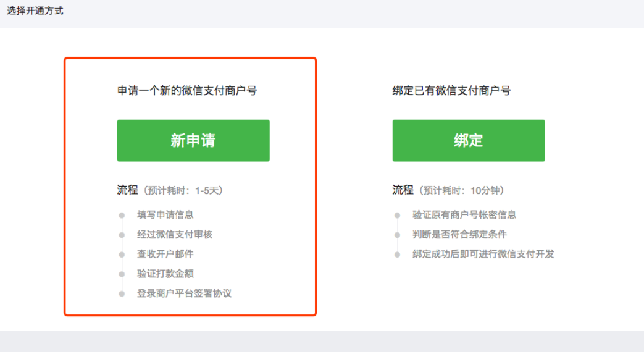This screenshot has width=644, height=354.
Task: Click the 填写申请信息 step text
Action: click(x=165, y=214)
